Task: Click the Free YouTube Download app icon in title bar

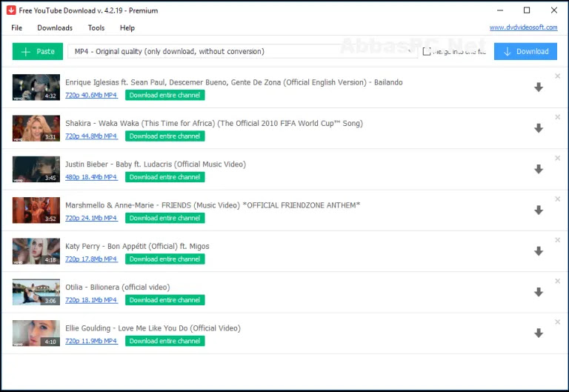Action: coord(11,10)
